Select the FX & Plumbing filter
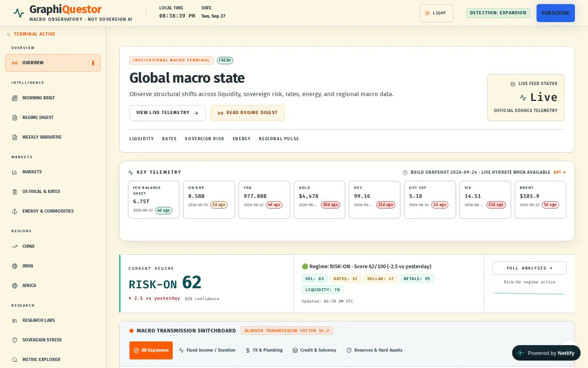This screenshot has height=368, width=588. click(264, 350)
